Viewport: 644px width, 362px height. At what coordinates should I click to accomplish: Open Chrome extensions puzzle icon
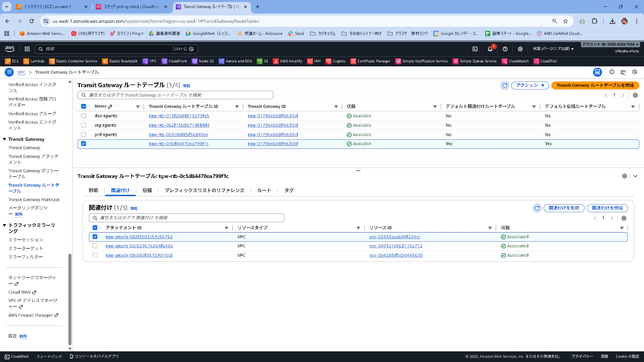click(x=594, y=21)
